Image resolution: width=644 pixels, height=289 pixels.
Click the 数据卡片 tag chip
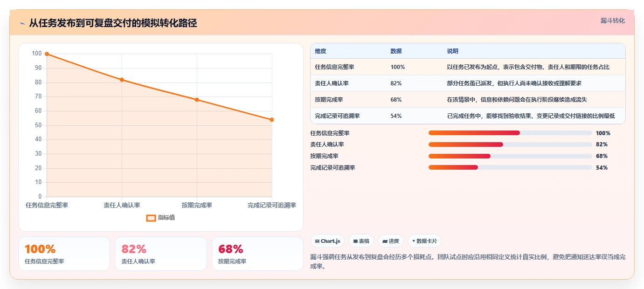click(424, 241)
